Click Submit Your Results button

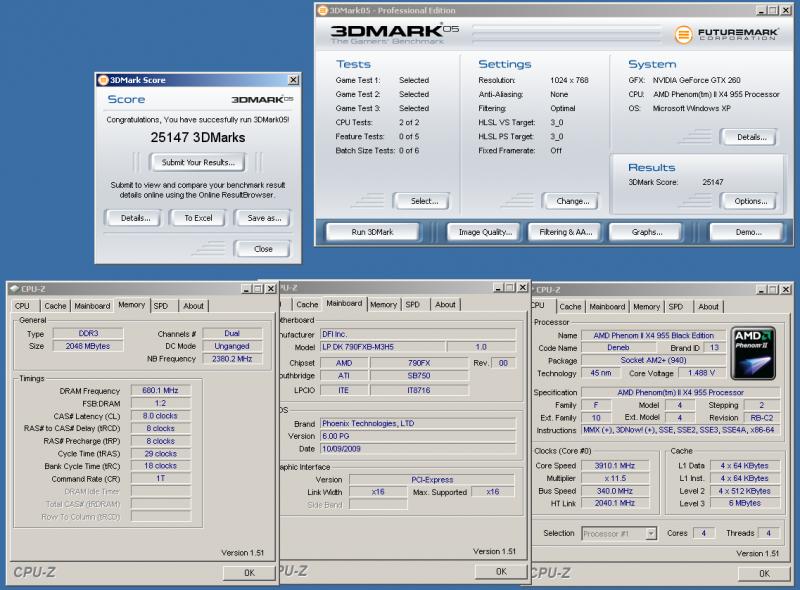197,162
